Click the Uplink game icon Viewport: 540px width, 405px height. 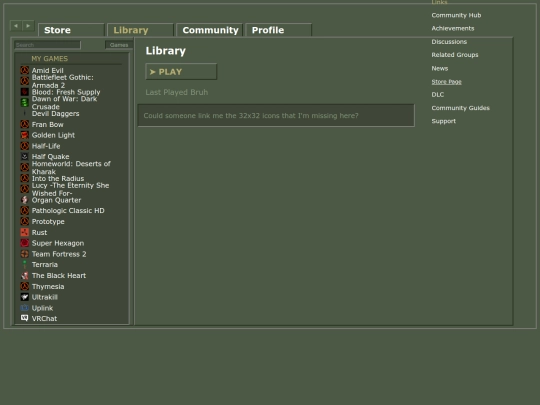(x=24, y=308)
